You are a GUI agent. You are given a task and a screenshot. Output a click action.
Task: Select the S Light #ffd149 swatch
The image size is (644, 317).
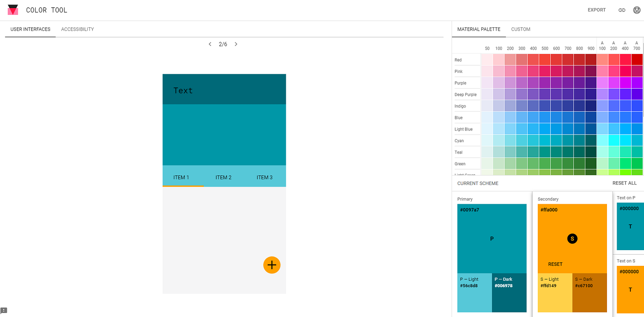[555, 293]
